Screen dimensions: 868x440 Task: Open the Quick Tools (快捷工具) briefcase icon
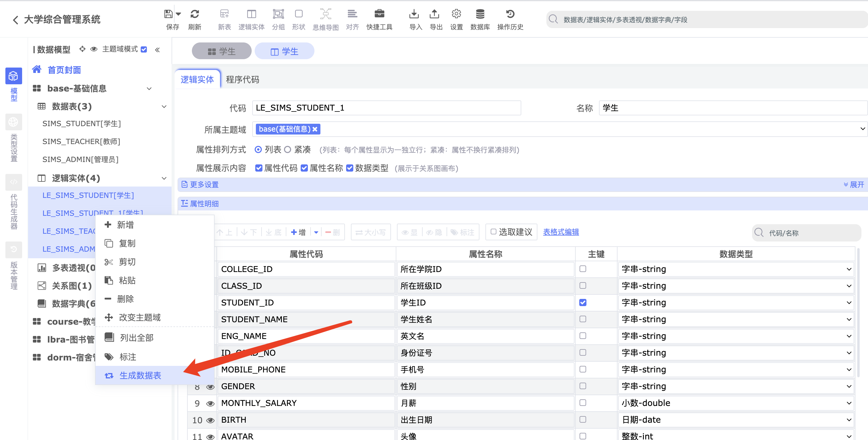coord(379,14)
